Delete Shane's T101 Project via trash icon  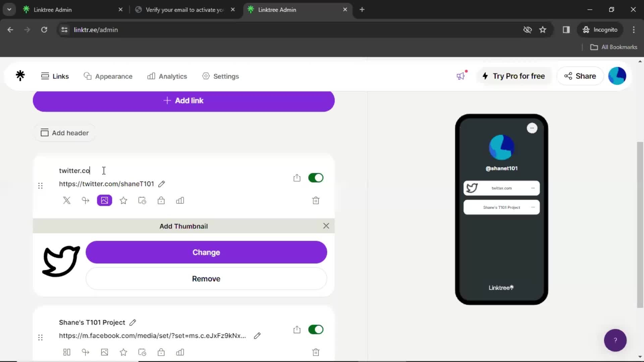click(316, 352)
